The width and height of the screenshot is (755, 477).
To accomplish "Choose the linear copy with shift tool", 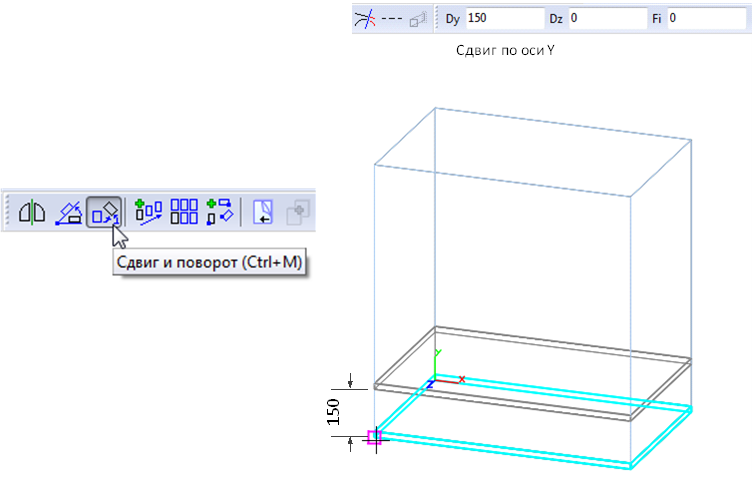I will [148, 212].
